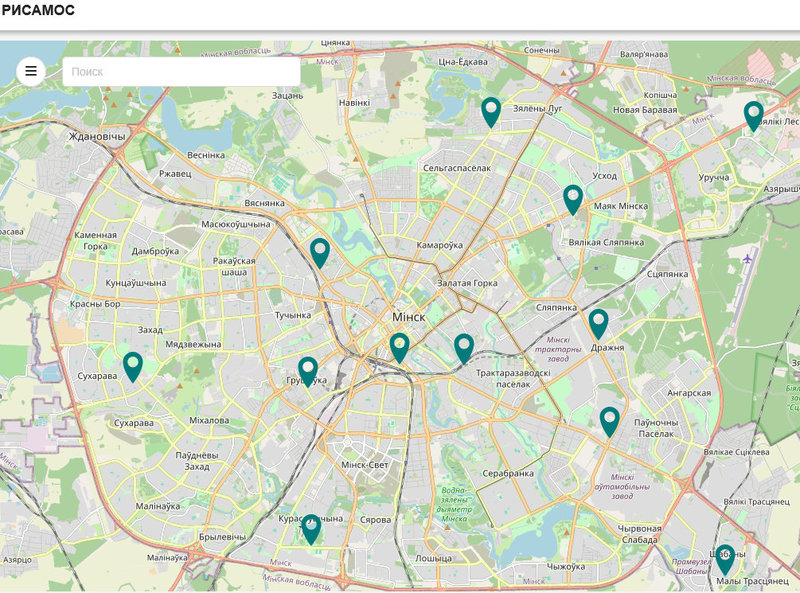800x593 pixels.
Task: Open the map marker at Грушаўка
Action: tap(308, 371)
